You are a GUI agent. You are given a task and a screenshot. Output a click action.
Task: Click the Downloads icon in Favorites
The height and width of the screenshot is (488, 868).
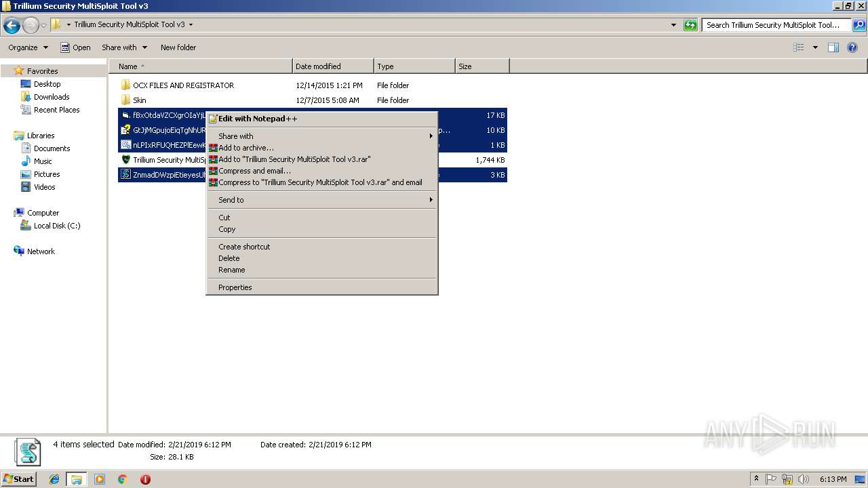tap(26, 97)
